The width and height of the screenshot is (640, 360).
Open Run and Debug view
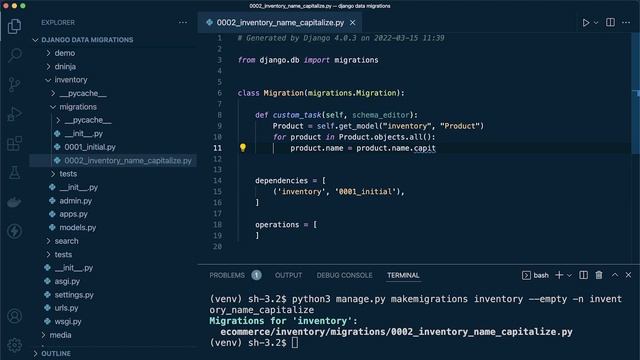(14, 114)
